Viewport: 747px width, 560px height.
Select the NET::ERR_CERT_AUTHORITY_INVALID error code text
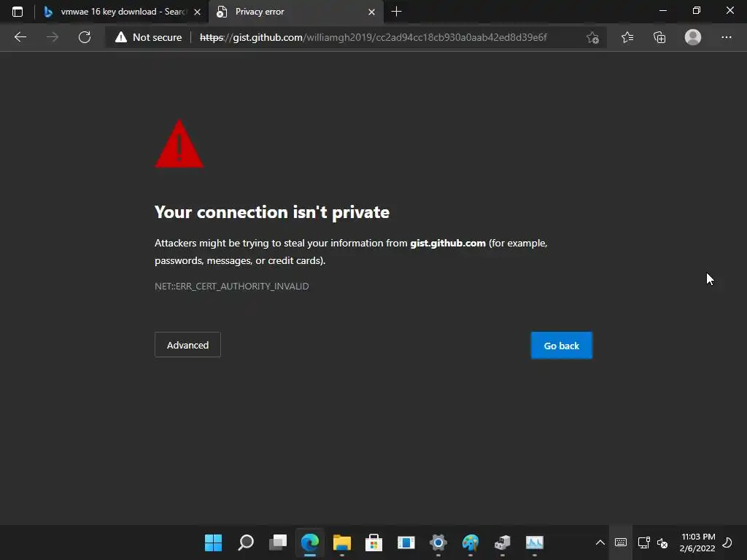tap(231, 286)
